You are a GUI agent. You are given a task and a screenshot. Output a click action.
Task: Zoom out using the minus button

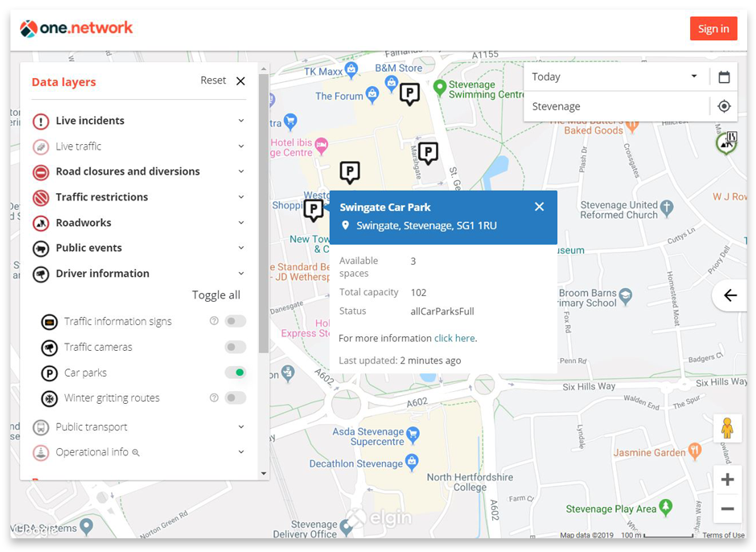coord(727,509)
